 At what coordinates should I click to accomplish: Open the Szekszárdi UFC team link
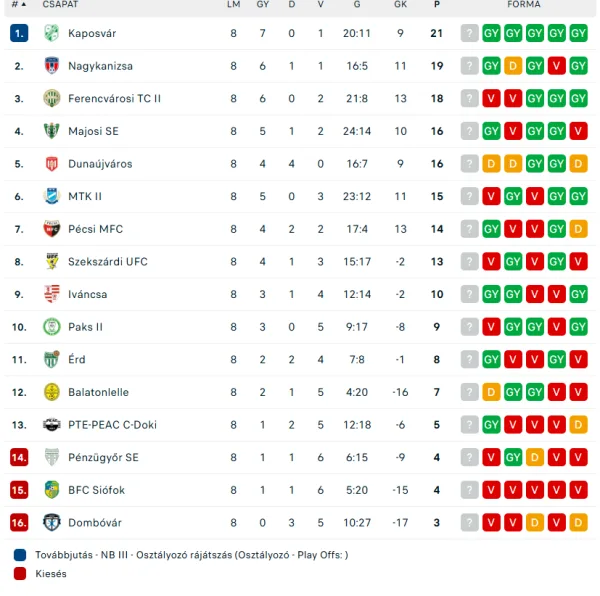click(x=108, y=262)
